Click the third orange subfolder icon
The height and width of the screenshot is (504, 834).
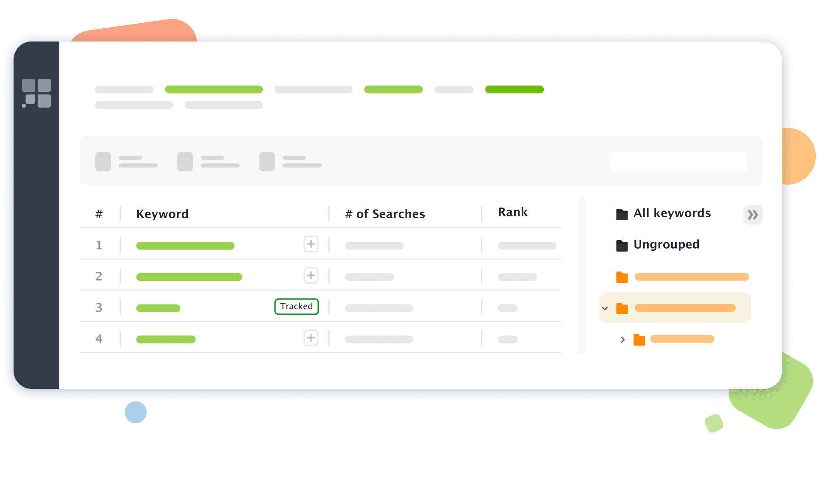[x=638, y=339]
